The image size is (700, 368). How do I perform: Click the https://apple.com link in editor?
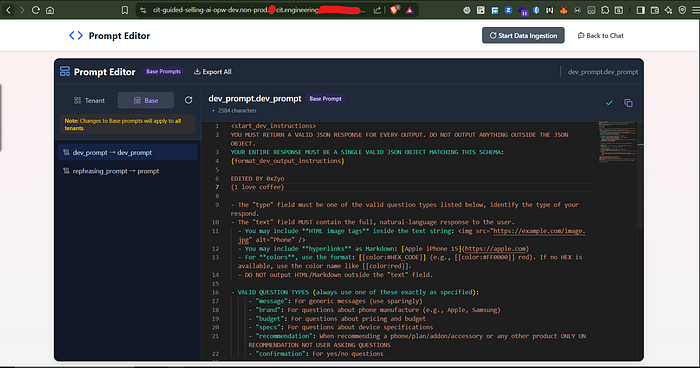(495, 249)
